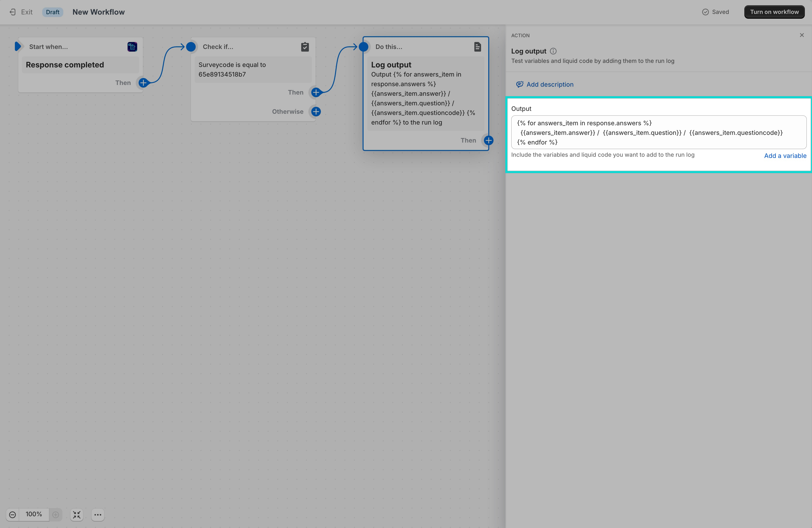Click the Output field label
Image resolution: width=812 pixels, height=528 pixels.
click(x=521, y=109)
